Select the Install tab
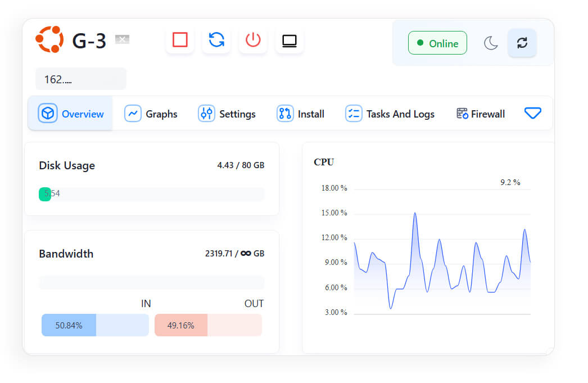Screen dimensions: 588x383 [301, 114]
